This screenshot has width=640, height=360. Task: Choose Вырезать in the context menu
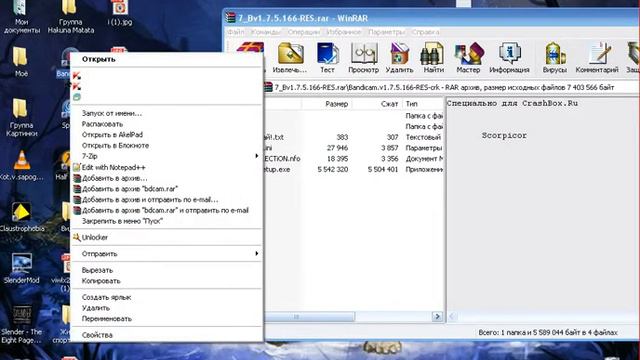167,270
